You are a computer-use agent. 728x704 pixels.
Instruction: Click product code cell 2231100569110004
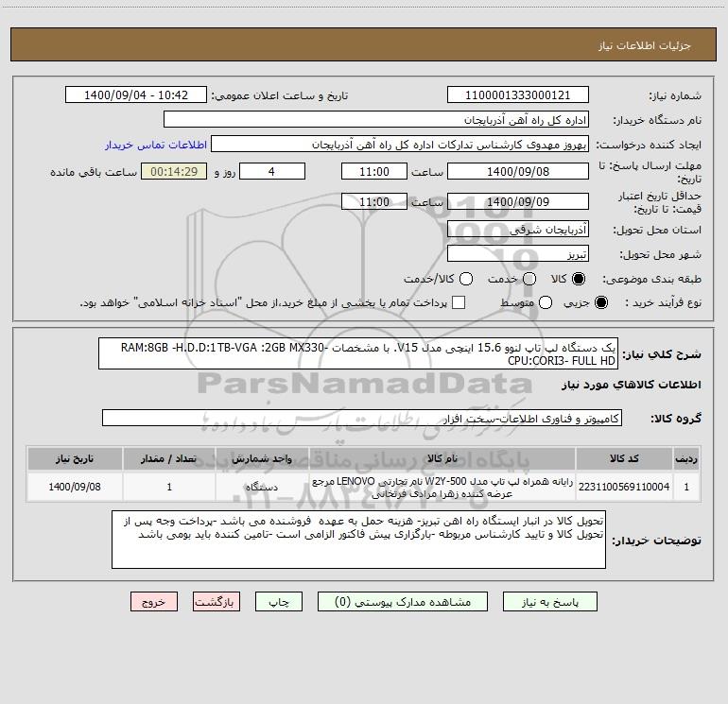[x=624, y=487]
